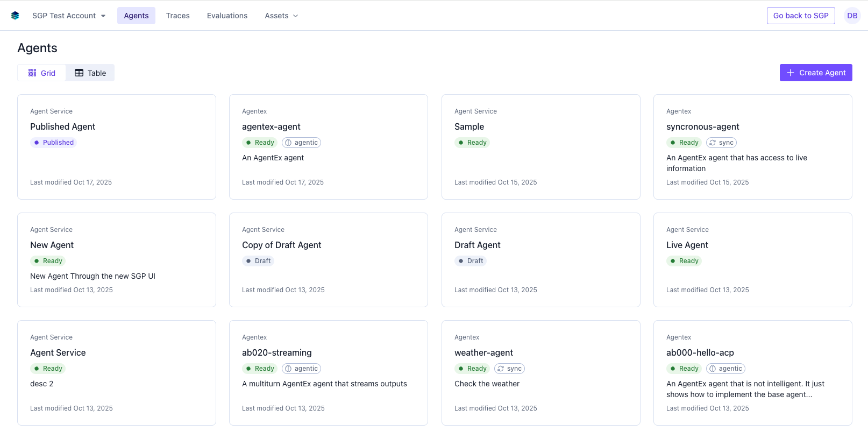Click the plus icon on Create Agent
Screen dimensions: 868x438
click(791, 73)
